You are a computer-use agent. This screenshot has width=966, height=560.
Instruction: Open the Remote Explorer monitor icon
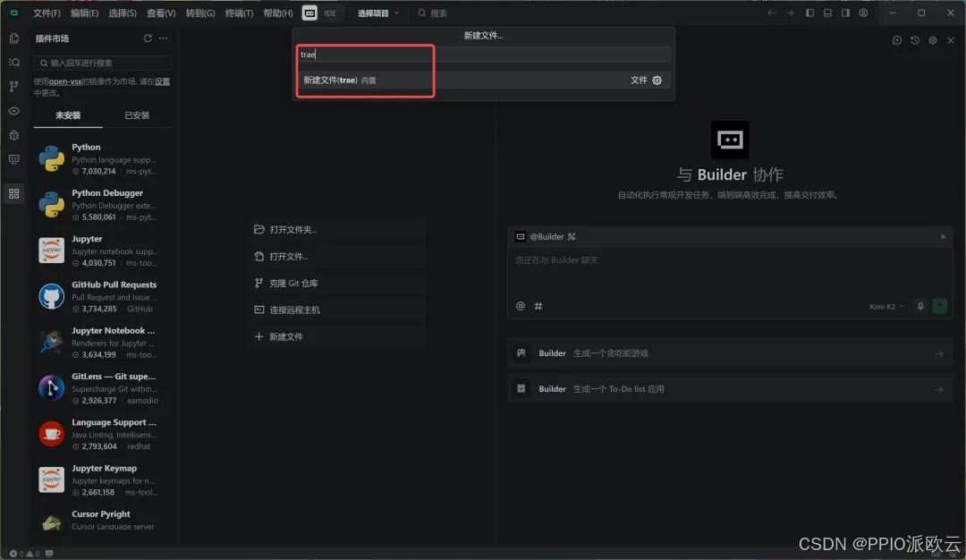pyautogui.click(x=13, y=159)
